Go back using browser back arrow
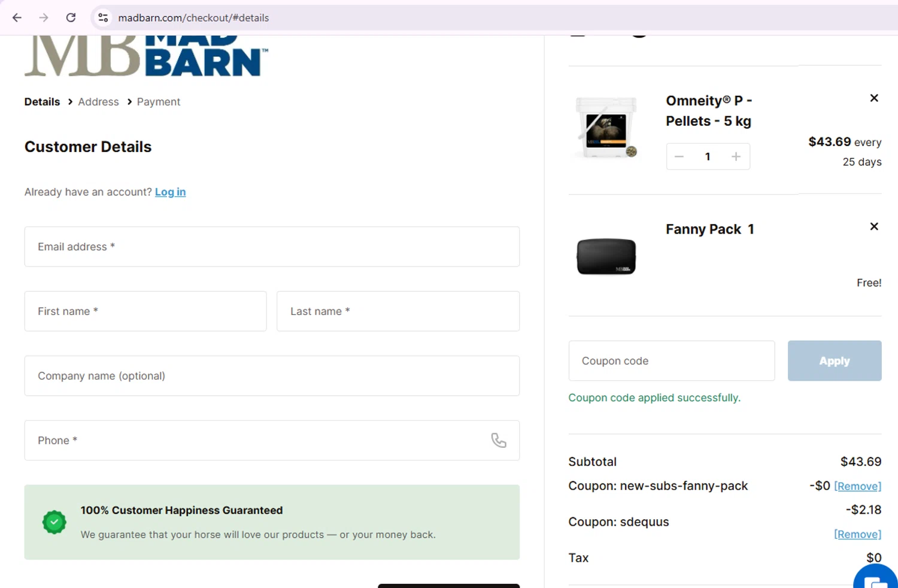This screenshot has height=588, width=898. click(17, 17)
